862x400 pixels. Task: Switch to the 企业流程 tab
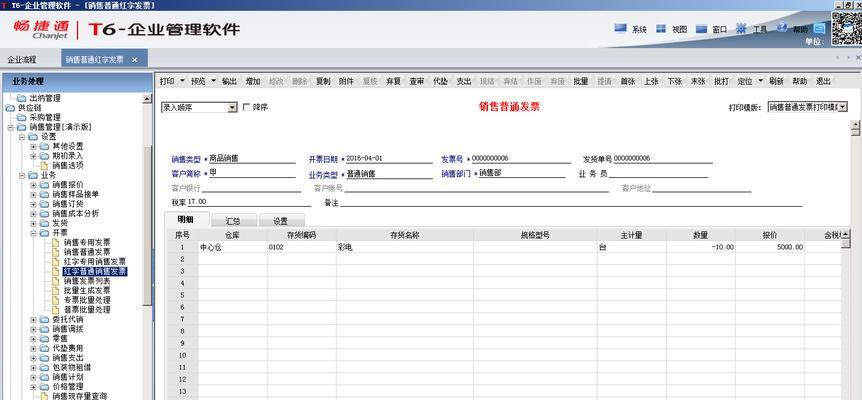click(x=22, y=60)
